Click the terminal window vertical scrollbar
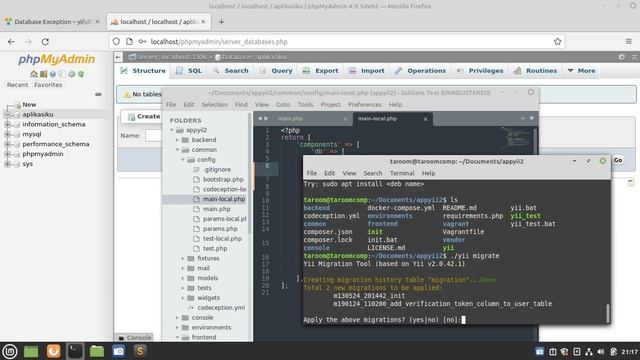This screenshot has height=360, width=640. (x=607, y=313)
